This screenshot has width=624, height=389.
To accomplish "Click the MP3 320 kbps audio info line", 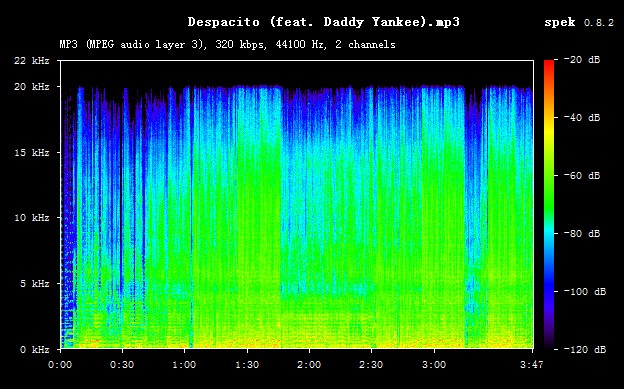I will point(227,44).
